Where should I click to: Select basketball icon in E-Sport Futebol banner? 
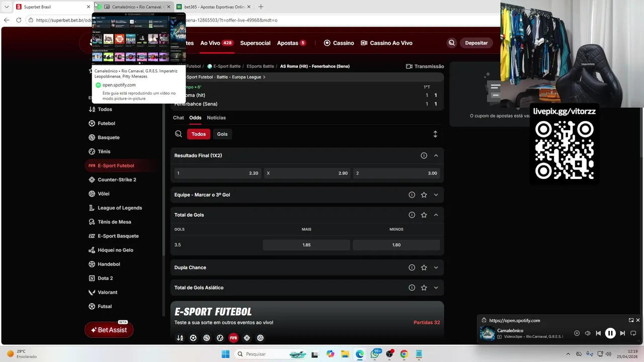(x=206, y=338)
